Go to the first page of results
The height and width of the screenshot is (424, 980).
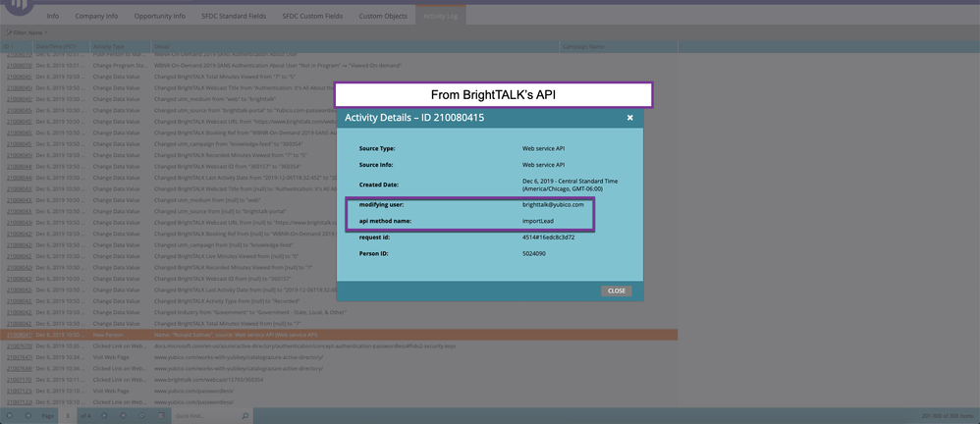tap(10, 416)
